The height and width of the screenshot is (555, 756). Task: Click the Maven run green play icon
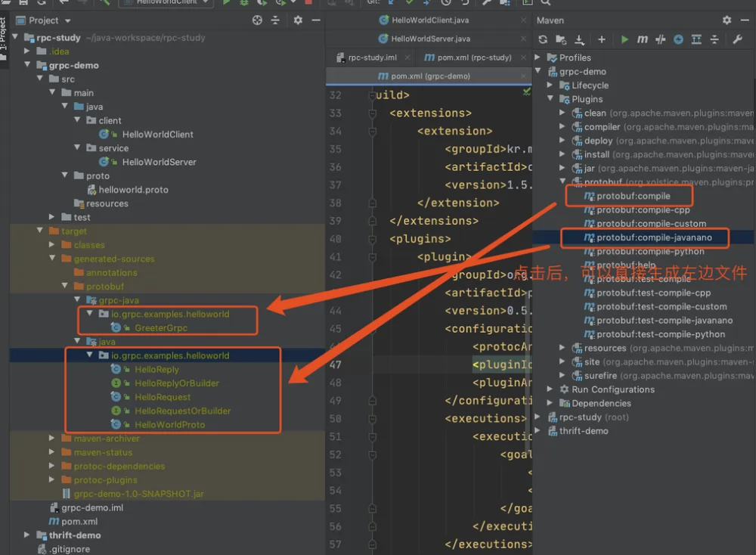point(624,39)
